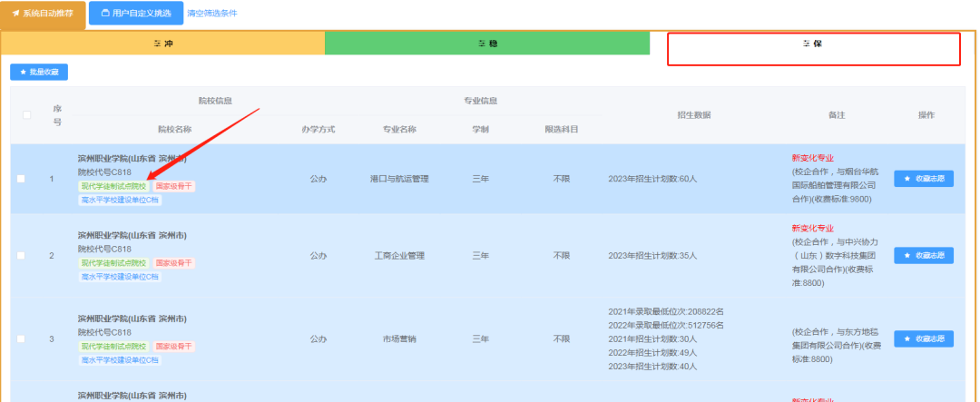Click row 2's blue 高水平学校建设单位C档 tag
Viewport: 980px width, 402px height.
pos(120,277)
